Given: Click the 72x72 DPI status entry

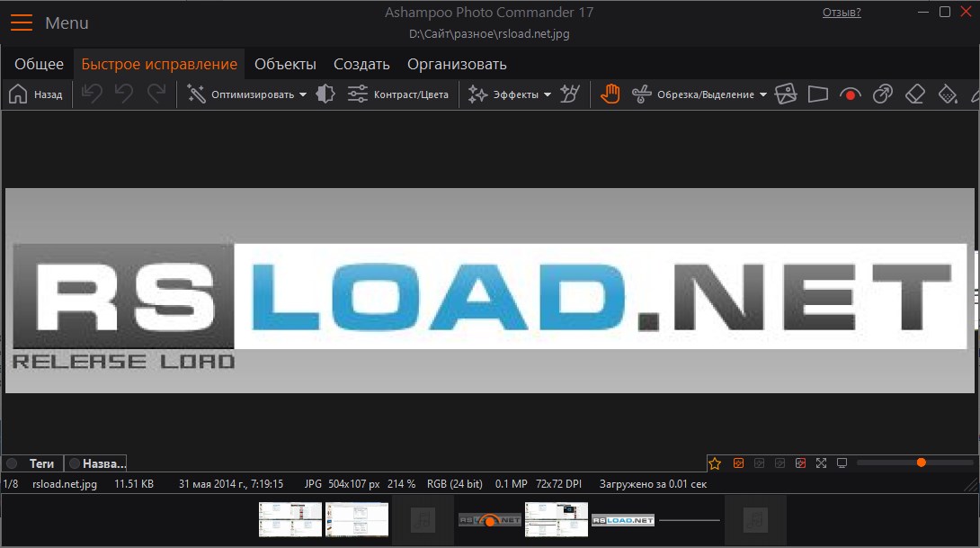Looking at the screenshot, I should (x=558, y=484).
